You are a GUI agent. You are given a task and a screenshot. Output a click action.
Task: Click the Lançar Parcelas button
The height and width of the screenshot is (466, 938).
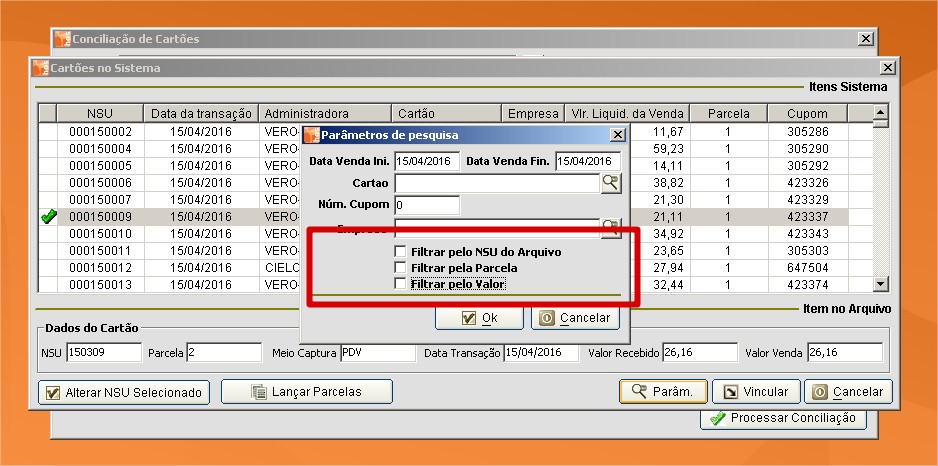306,392
